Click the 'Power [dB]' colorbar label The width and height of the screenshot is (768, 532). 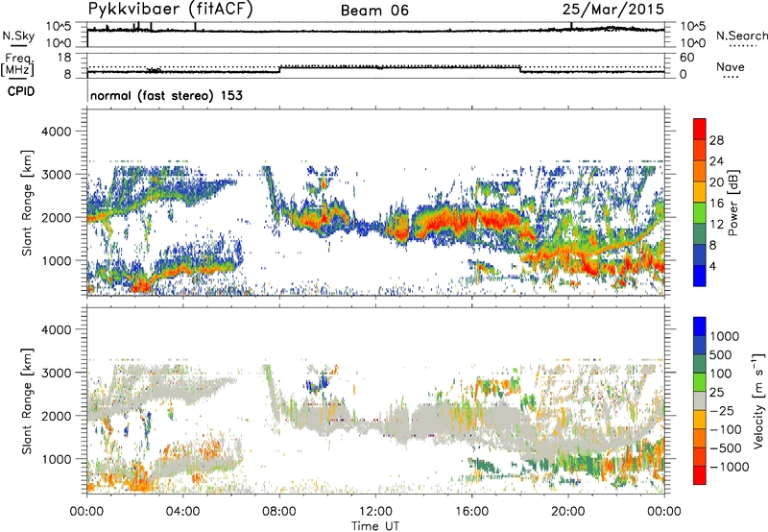pos(732,203)
